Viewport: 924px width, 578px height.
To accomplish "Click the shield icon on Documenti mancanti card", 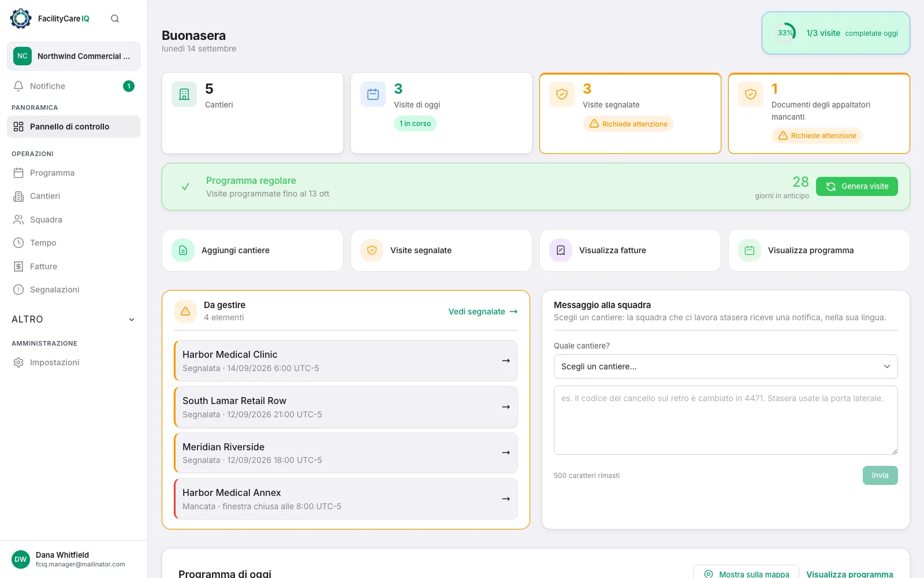I will (751, 94).
